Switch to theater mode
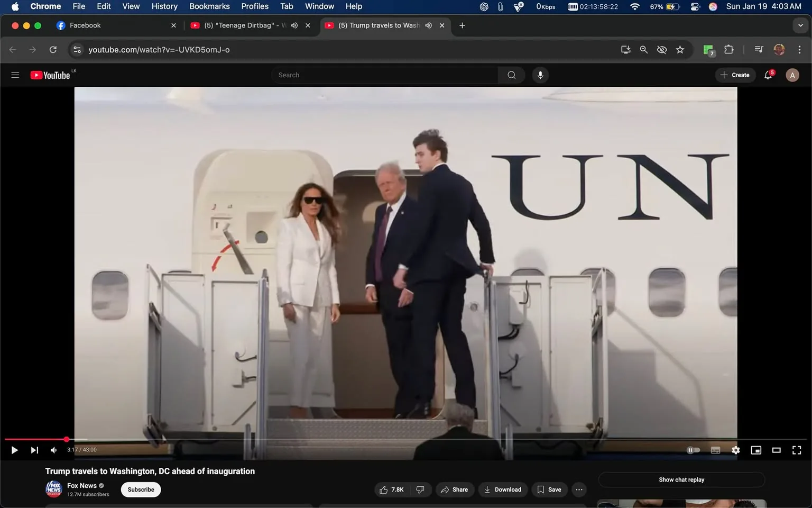 click(x=776, y=450)
